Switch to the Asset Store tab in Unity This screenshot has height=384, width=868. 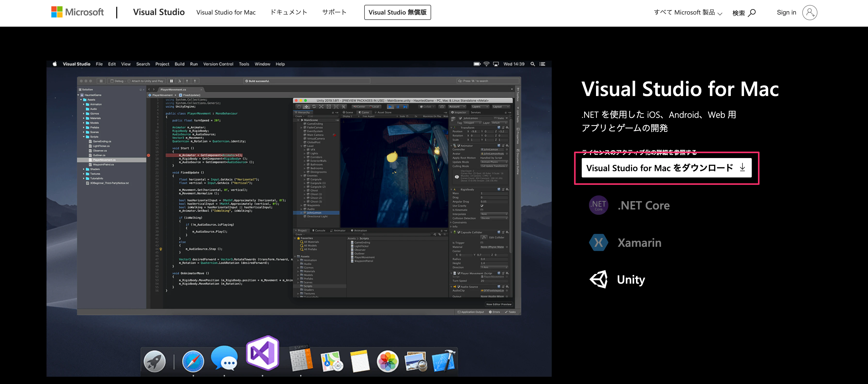(x=382, y=112)
